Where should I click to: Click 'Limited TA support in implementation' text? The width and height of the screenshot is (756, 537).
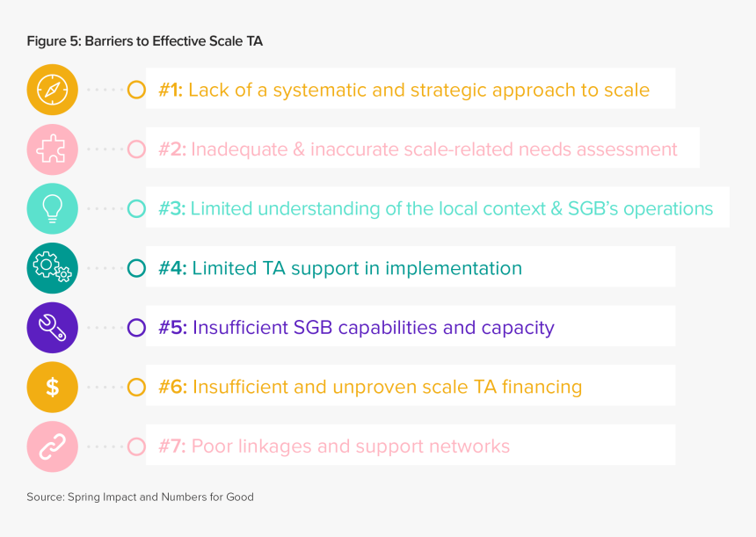(x=357, y=269)
